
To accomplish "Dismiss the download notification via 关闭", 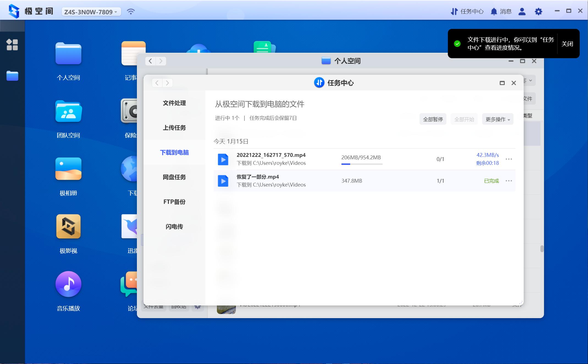I will 567,44.
